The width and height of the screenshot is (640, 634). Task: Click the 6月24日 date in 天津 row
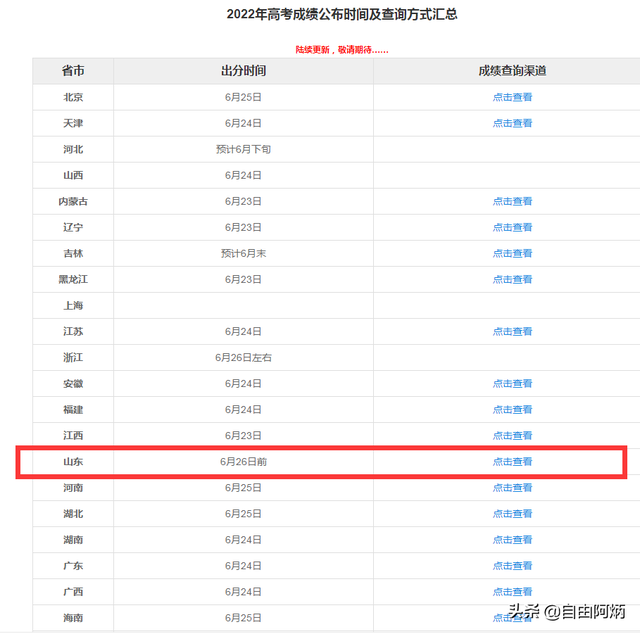(x=243, y=123)
